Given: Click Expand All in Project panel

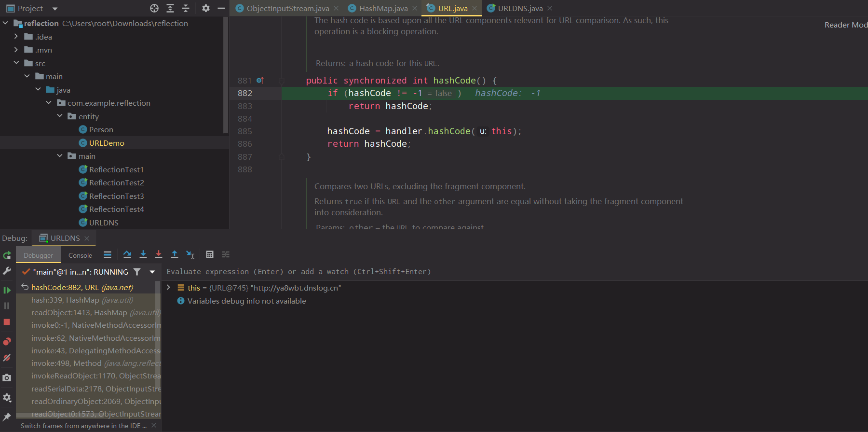Looking at the screenshot, I should pyautogui.click(x=170, y=8).
